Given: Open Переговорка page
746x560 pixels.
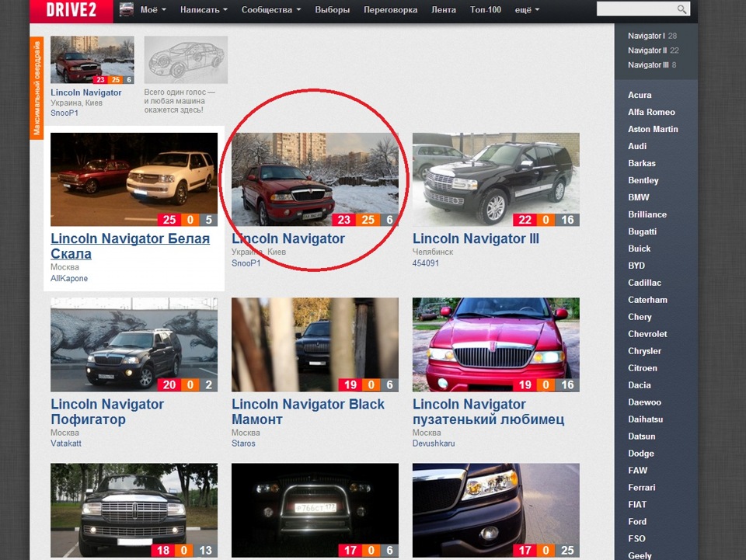Looking at the screenshot, I should click(x=391, y=9).
